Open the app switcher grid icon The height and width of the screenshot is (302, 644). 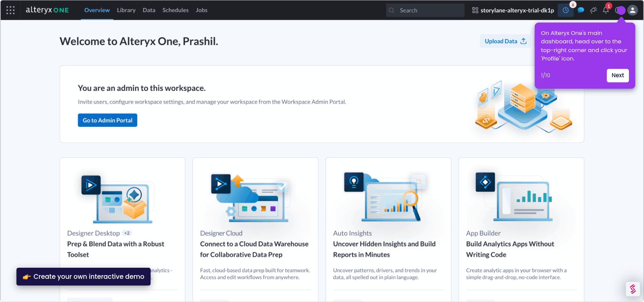pyautogui.click(x=10, y=10)
